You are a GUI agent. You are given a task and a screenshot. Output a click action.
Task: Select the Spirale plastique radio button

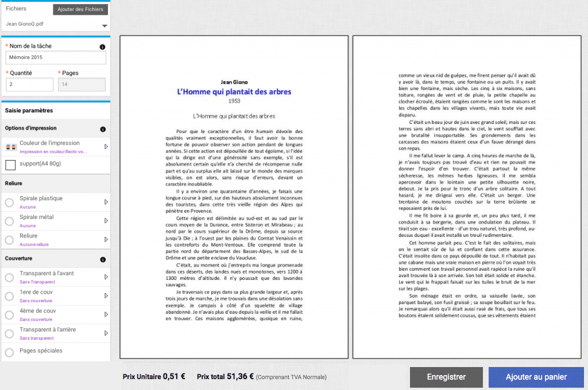pos(9,202)
